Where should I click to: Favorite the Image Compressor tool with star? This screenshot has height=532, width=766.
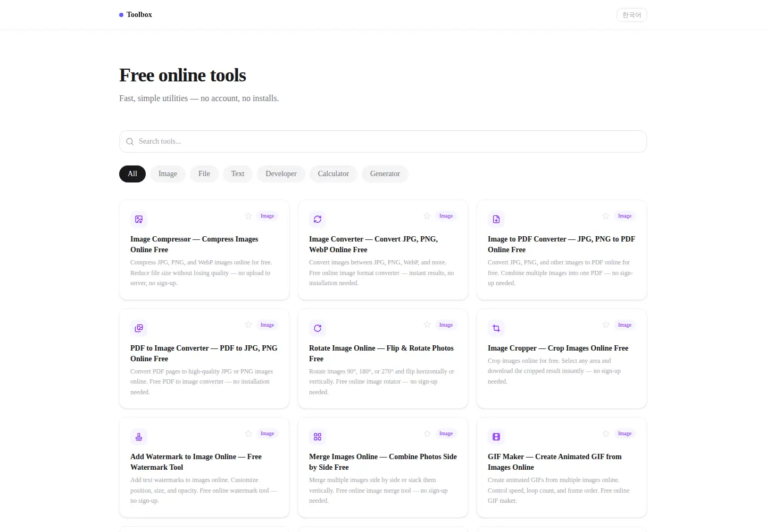(x=248, y=216)
